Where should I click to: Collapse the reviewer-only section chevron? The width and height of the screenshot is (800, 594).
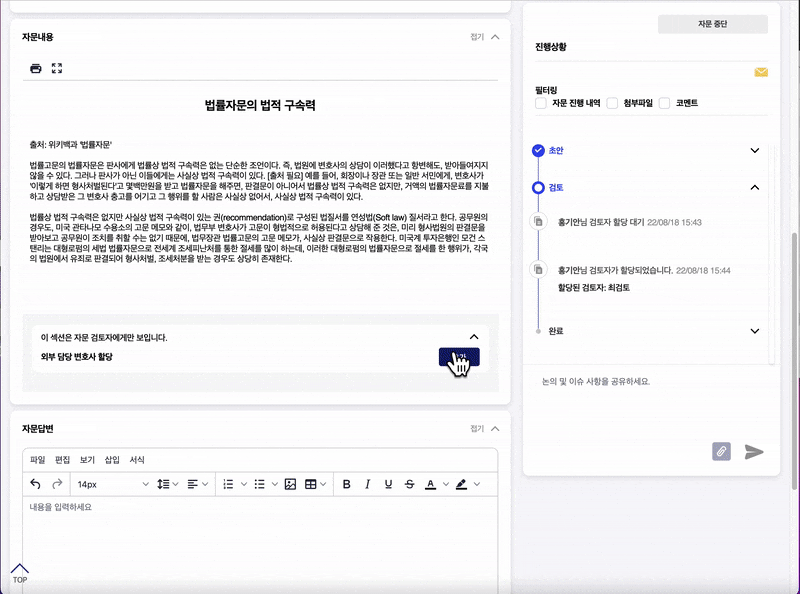[x=474, y=337]
